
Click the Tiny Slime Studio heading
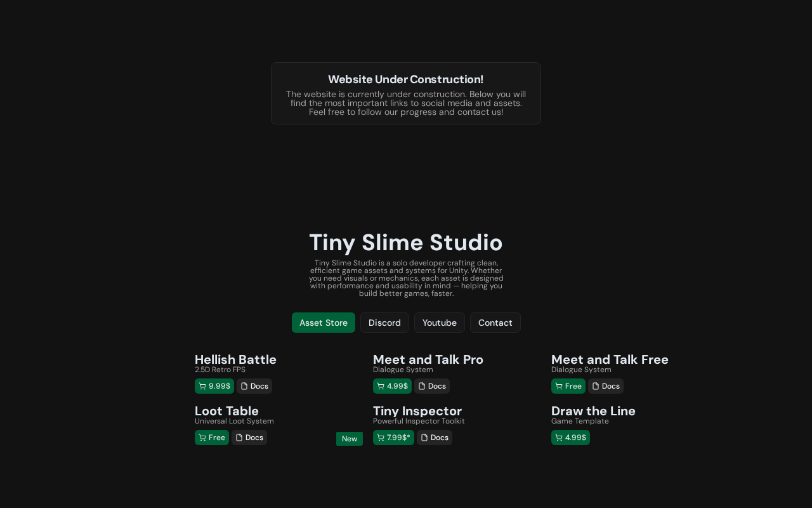pos(406,243)
